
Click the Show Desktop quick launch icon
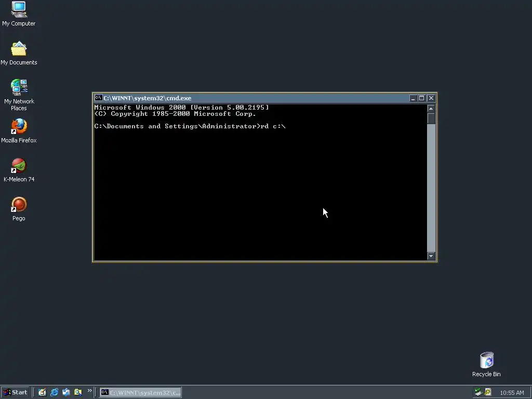[x=42, y=392]
